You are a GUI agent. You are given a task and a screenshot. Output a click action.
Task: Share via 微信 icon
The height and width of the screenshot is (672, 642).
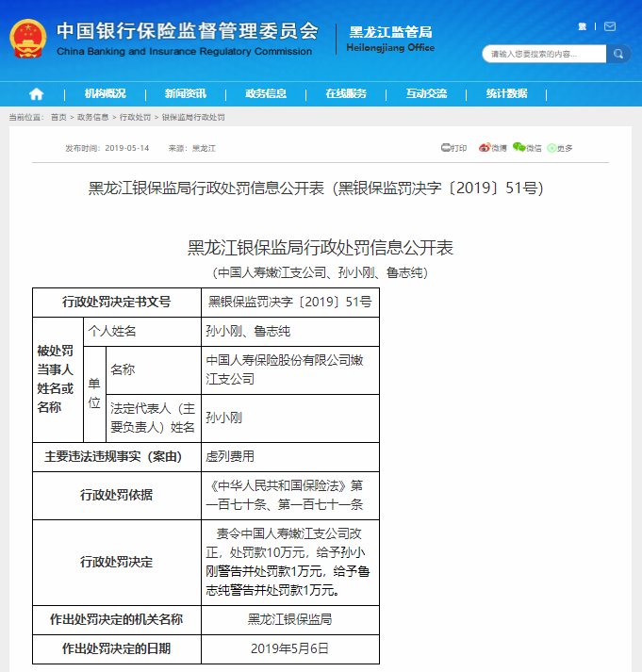[527, 148]
